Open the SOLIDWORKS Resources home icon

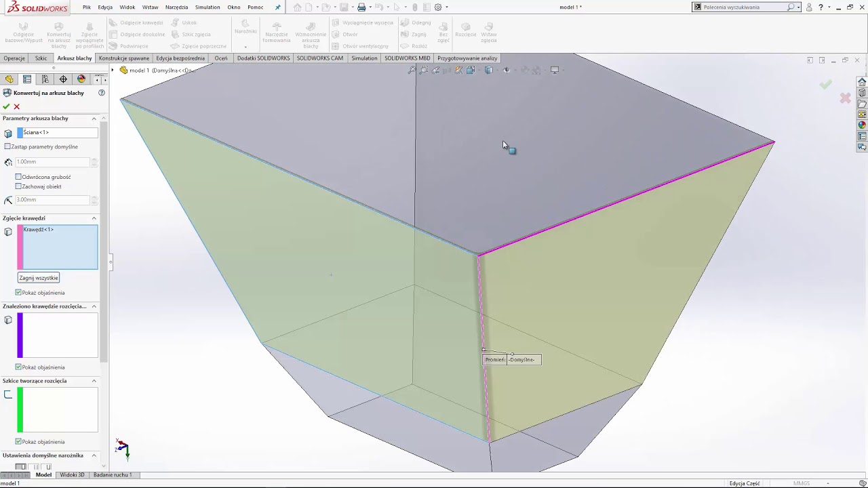coord(862,82)
